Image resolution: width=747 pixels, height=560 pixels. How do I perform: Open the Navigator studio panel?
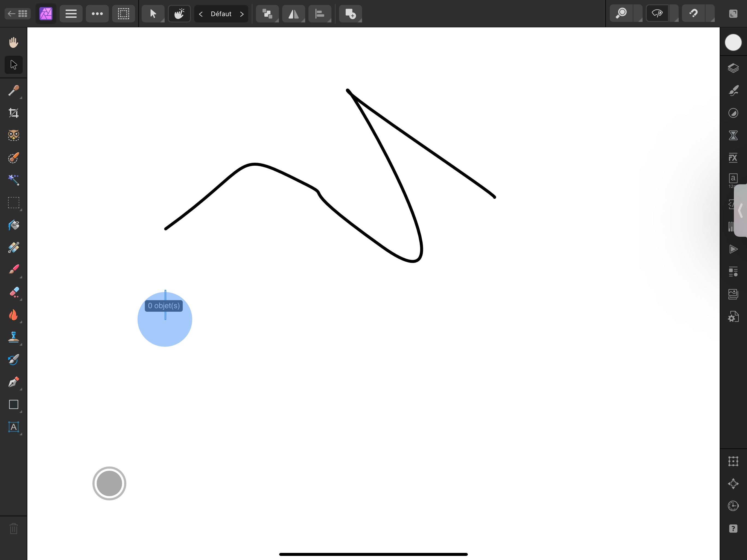(733, 484)
